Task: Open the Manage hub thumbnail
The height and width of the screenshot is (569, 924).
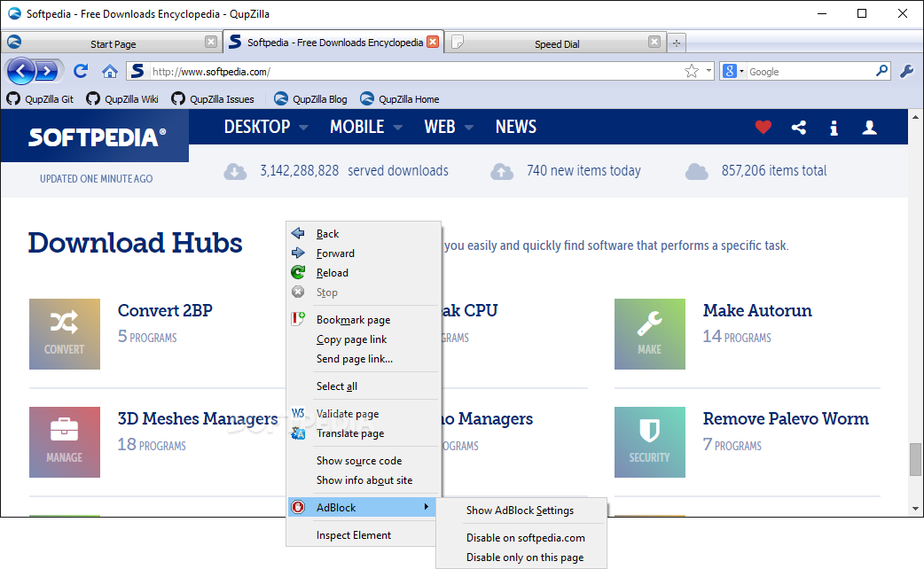Action: (x=65, y=441)
